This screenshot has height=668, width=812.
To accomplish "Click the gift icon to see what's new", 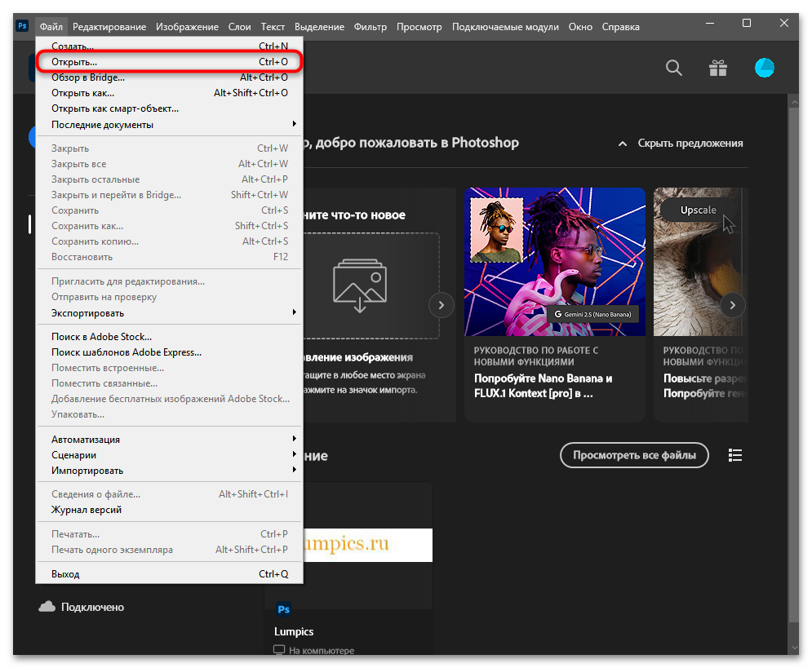I will point(718,68).
